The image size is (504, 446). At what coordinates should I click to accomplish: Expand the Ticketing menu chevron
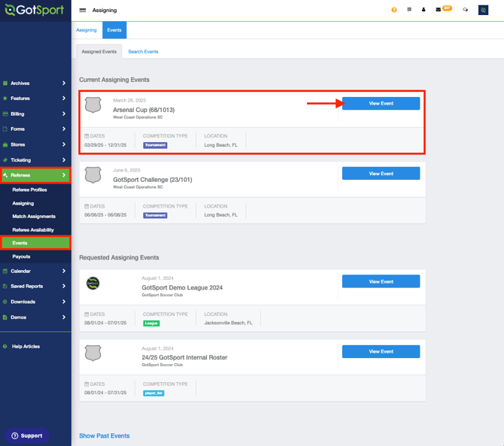point(64,160)
